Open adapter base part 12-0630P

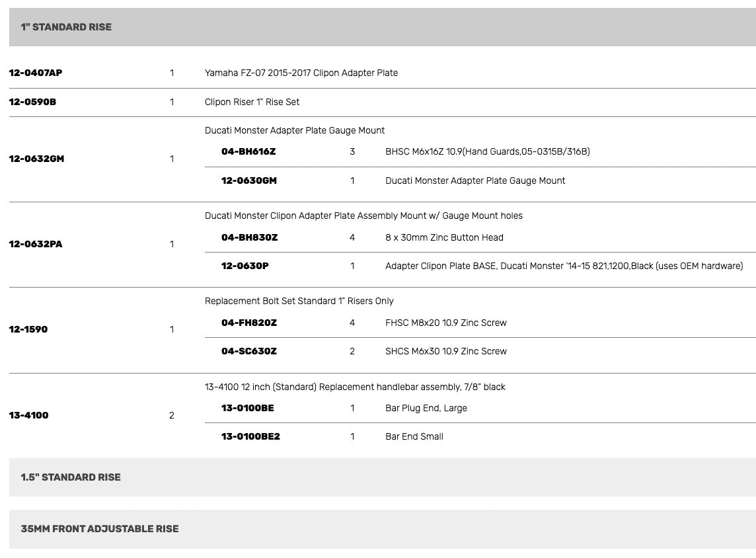click(245, 266)
